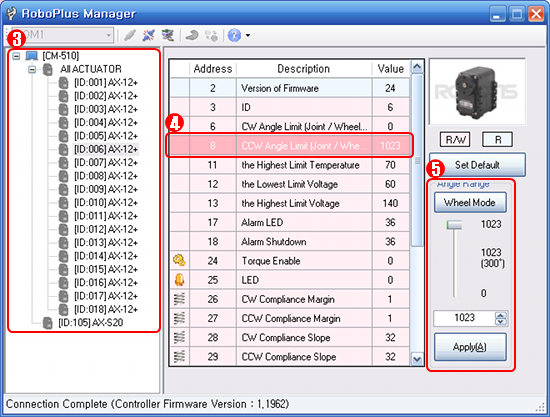This screenshot has width=550, height=417.
Task: Click the Value column header
Action: click(390, 68)
